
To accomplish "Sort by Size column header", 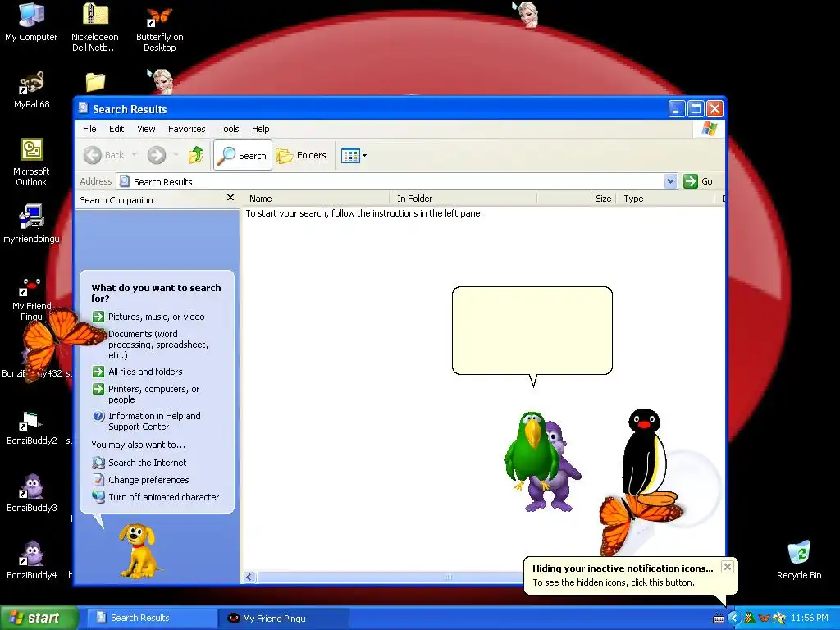I will coord(577,199).
